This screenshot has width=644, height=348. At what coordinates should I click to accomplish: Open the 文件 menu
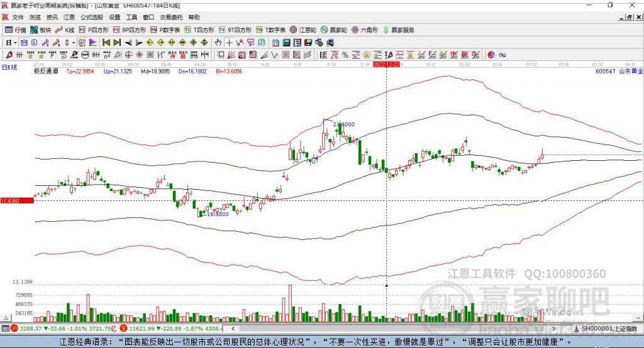click(18, 17)
